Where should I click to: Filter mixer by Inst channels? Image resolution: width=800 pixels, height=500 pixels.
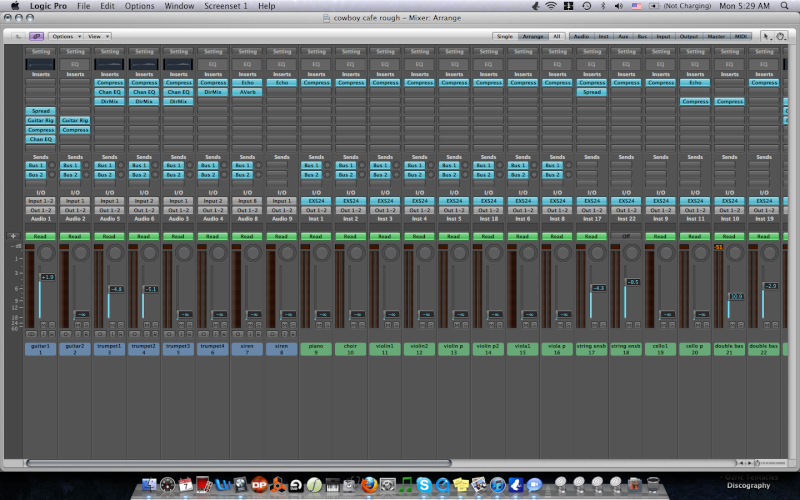tap(603, 36)
